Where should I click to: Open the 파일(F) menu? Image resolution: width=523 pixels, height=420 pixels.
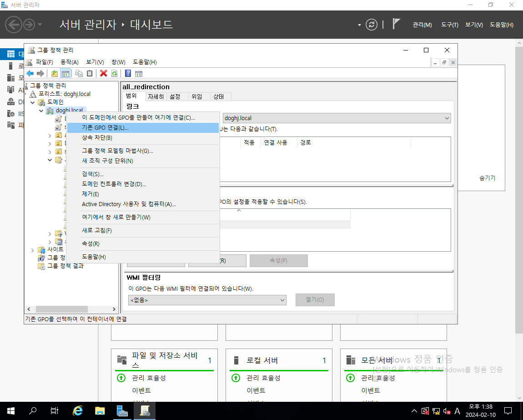[x=45, y=62]
